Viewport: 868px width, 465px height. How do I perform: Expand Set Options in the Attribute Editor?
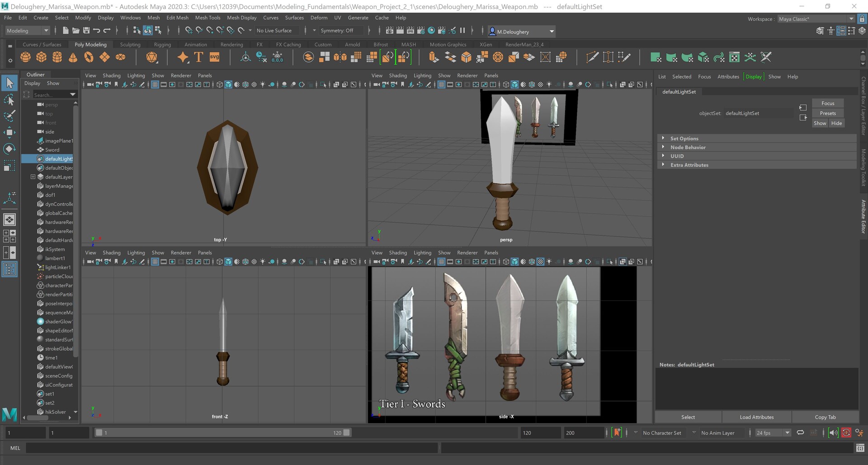coord(684,138)
